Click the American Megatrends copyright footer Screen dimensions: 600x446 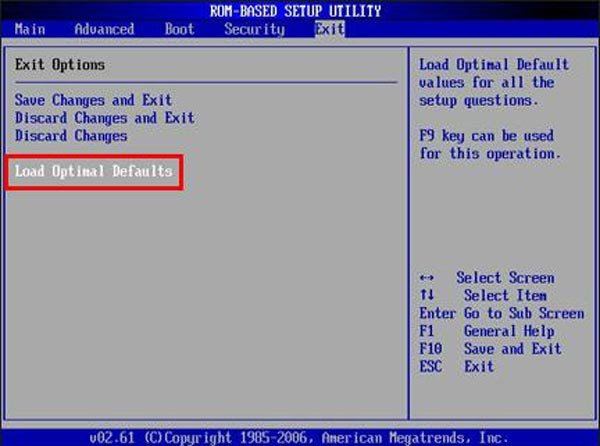299,437
